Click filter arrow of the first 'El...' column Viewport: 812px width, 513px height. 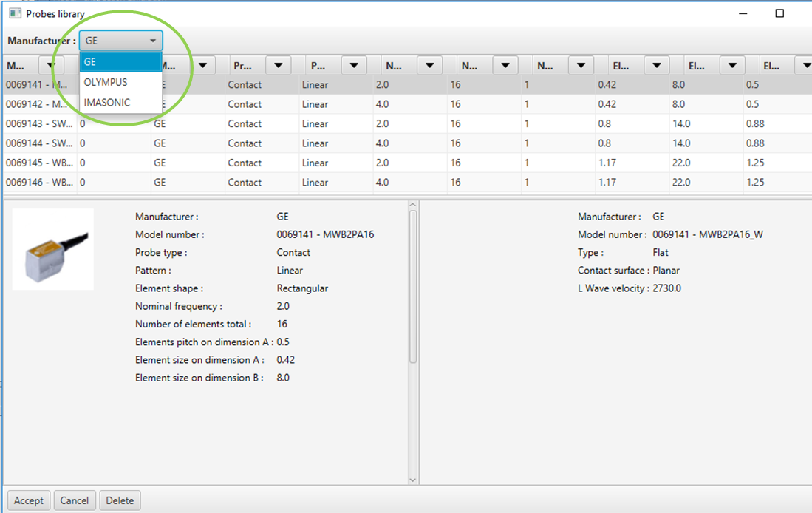(656, 66)
